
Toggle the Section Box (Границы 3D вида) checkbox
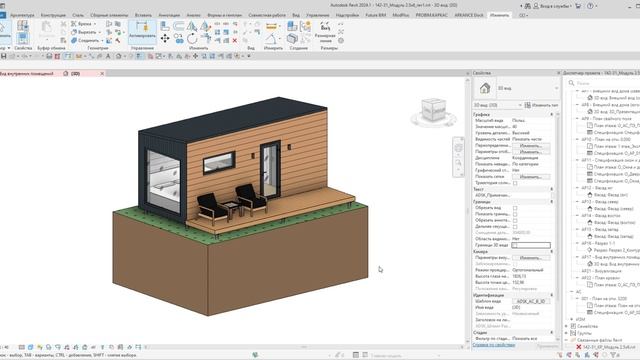pos(515,245)
